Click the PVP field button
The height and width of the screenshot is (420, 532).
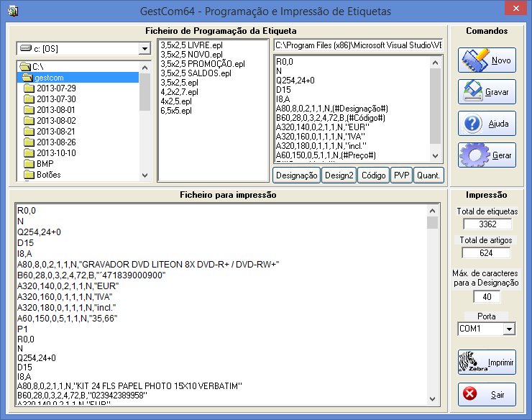point(401,175)
